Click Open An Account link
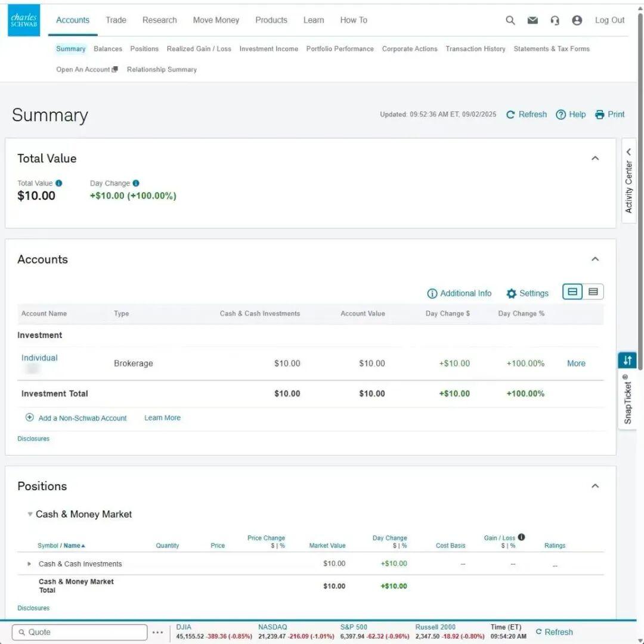644x644 pixels. (86, 69)
